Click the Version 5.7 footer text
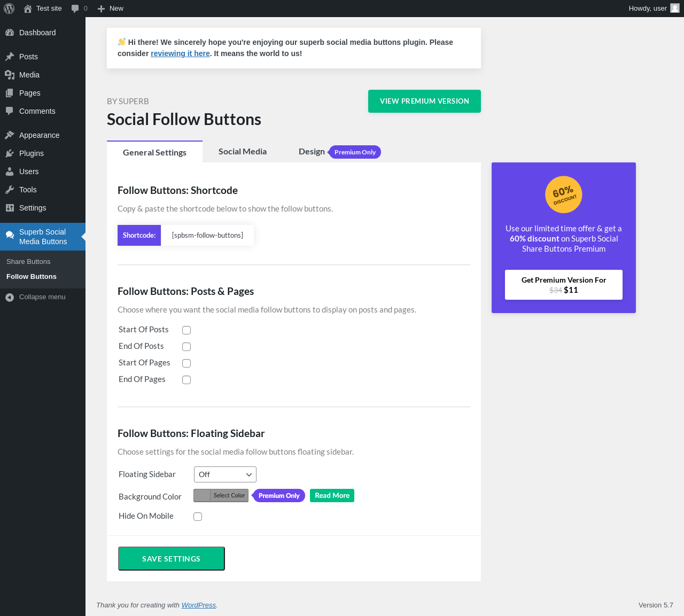The image size is (684, 616). [656, 605]
